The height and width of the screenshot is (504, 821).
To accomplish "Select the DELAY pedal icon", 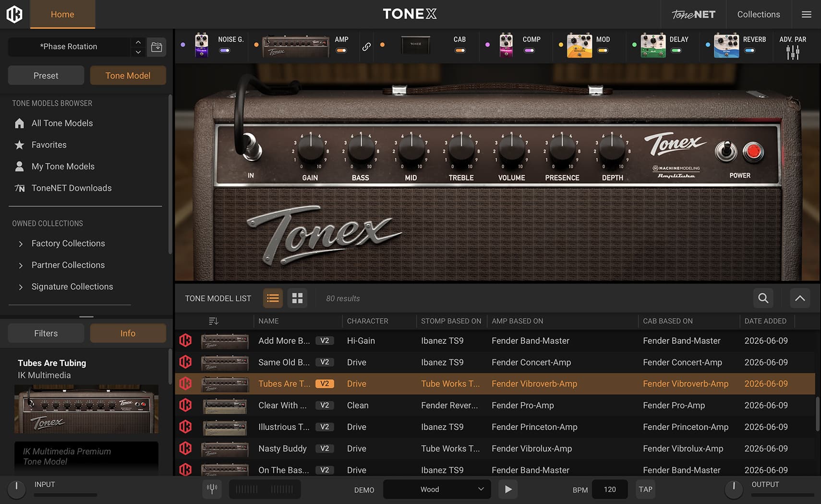I will coord(653,46).
